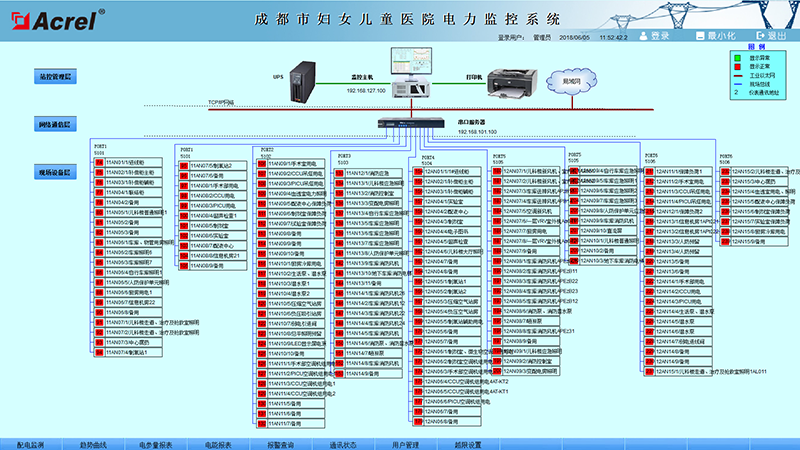800x450 pixels.
Task: Click the red status indicator for 11AN14/9
Action: point(339,373)
